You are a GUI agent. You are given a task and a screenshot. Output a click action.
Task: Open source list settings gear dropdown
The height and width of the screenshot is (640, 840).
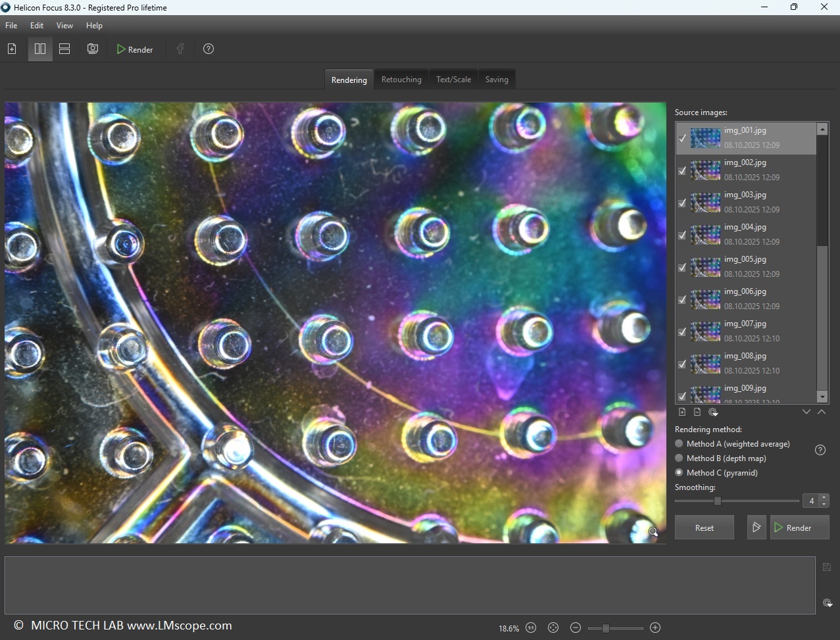pyautogui.click(x=713, y=412)
